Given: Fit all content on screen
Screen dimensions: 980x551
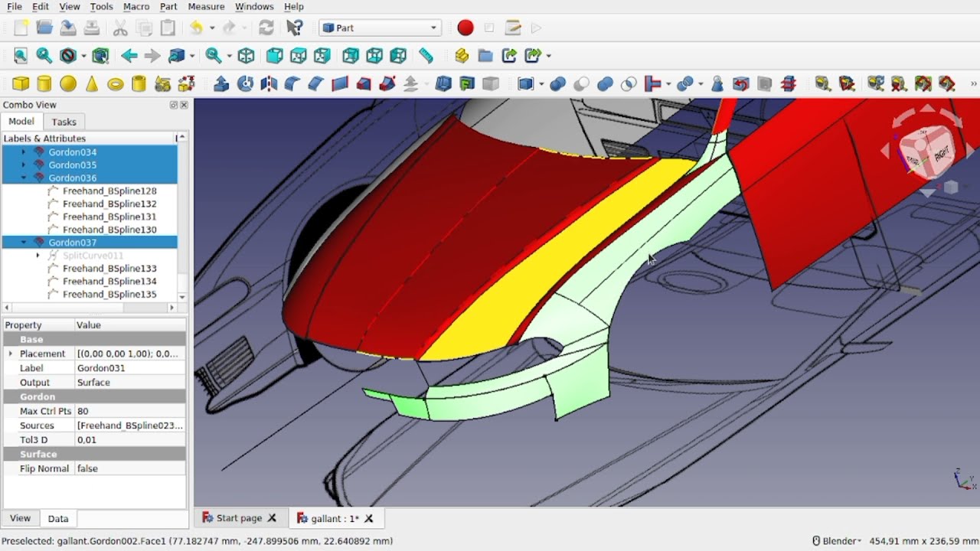Looking at the screenshot, I should 21,55.
